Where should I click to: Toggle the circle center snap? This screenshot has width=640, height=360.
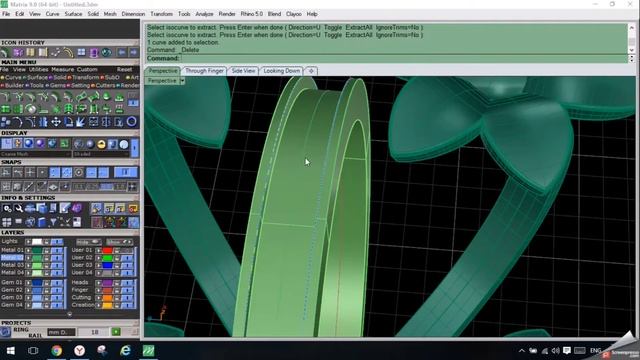(79, 172)
